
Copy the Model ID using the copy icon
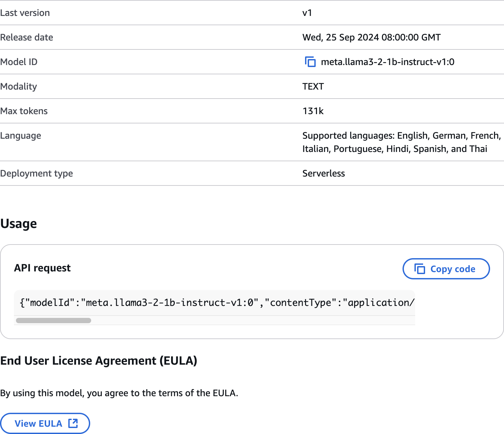pos(310,62)
